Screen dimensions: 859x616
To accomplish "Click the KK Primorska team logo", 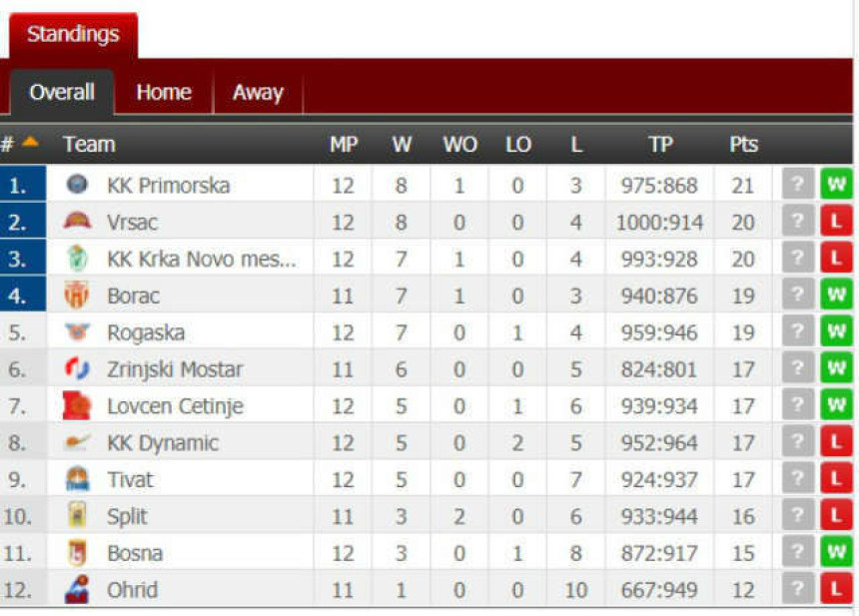I will (77, 185).
